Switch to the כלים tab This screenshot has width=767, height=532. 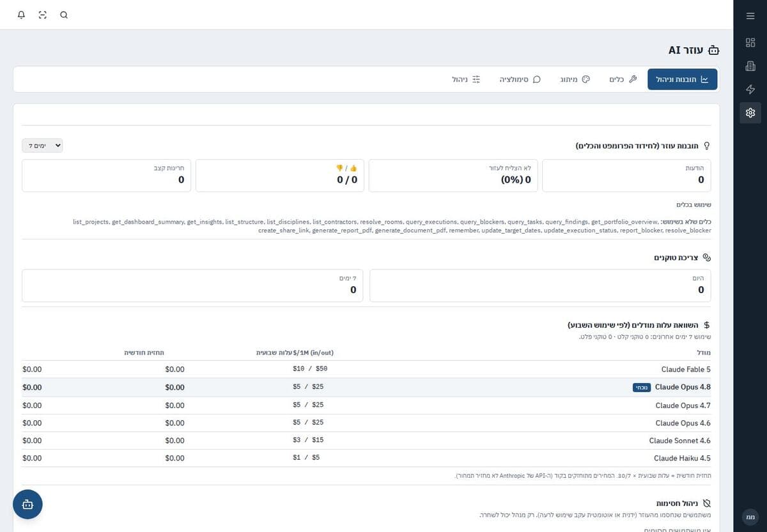pos(623,79)
